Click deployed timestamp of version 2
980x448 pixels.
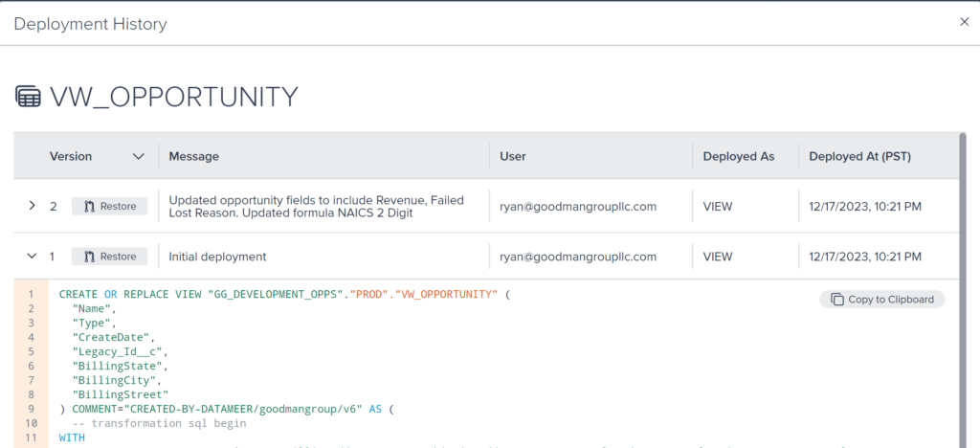pos(865,206)
